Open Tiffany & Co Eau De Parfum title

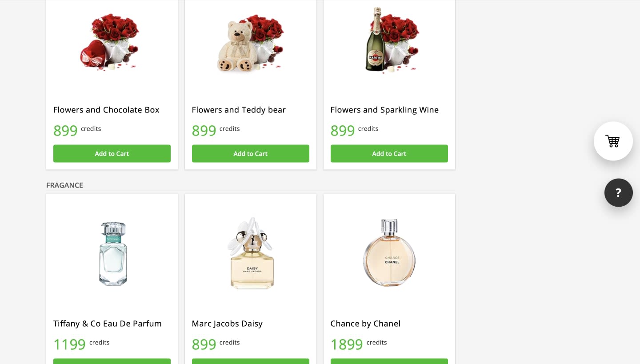pos(108,324)
